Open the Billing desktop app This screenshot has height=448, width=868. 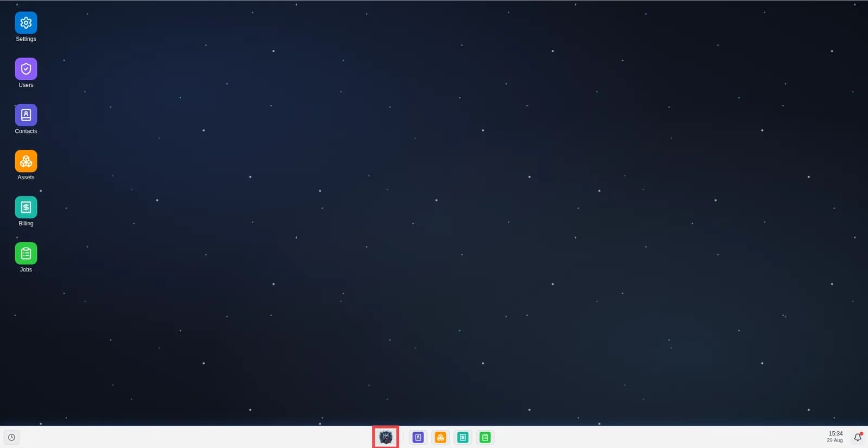coord(26,207)
